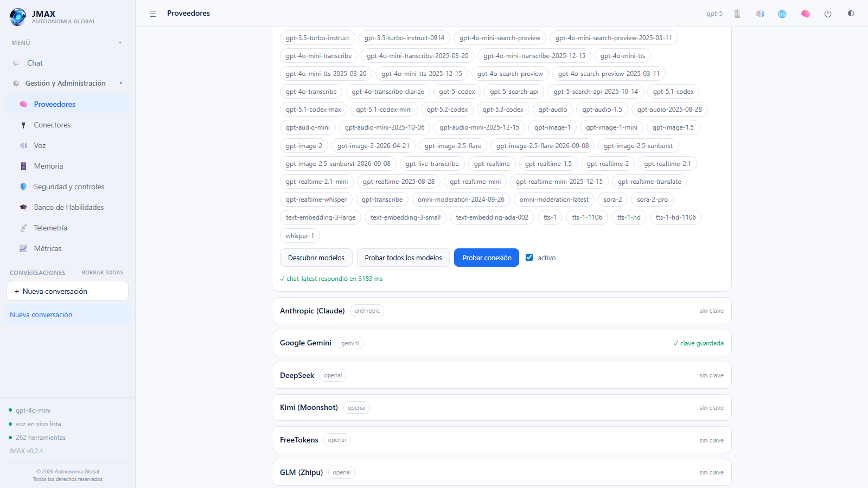Click the blue globe icon in top bar
Viewport: 868px width, 488px height.
tap(782, 14)
